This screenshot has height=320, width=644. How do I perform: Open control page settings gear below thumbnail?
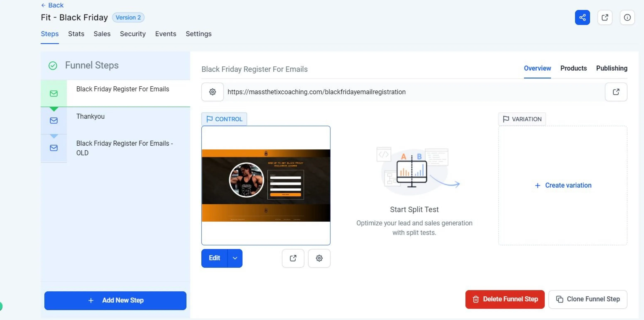319,258
